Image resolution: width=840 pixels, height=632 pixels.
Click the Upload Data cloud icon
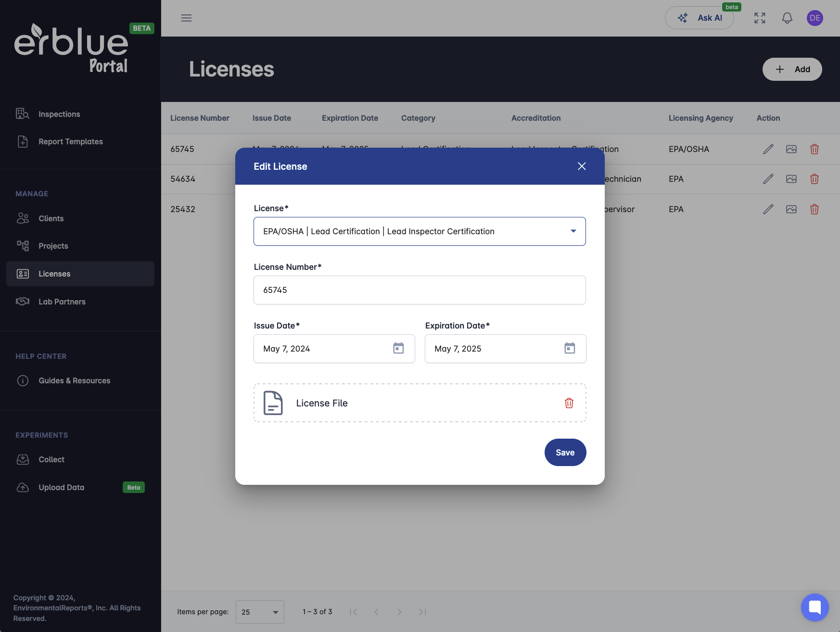click(x=23, y=487)
